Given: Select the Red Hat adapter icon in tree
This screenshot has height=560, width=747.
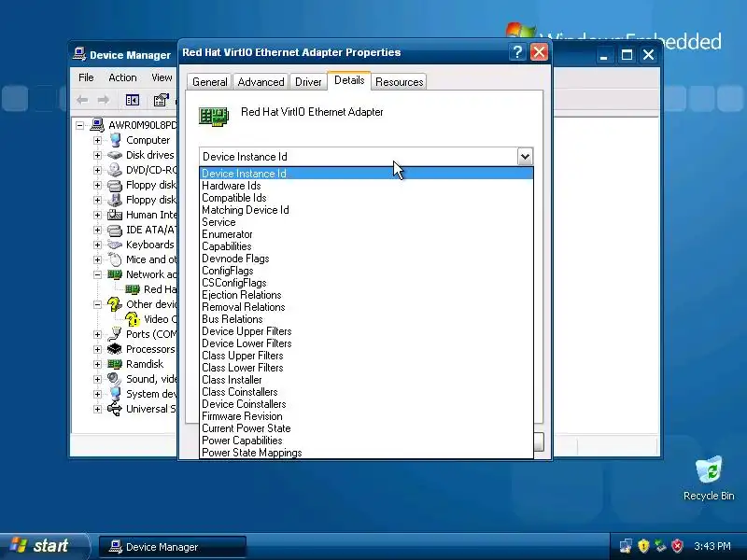Looking at the screenshot, I should coord(133,289).
